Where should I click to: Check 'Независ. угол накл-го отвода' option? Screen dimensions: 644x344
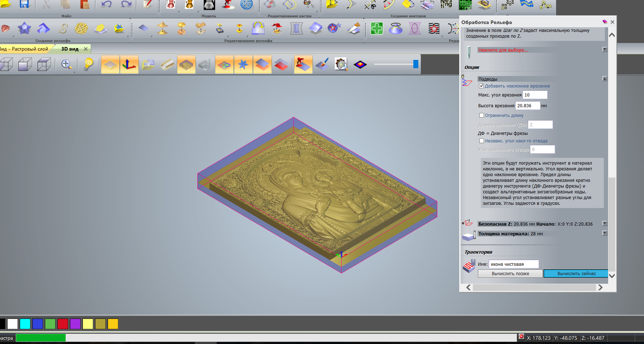tap(482, 141)
